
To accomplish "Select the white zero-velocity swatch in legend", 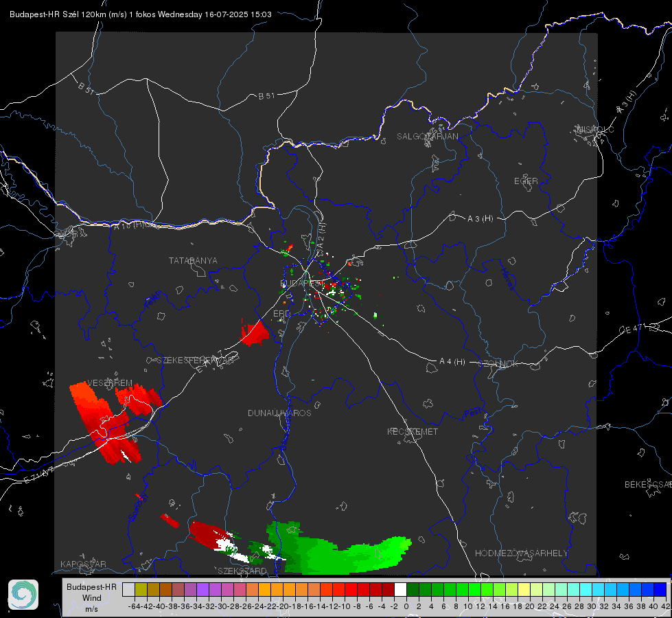I will tap(400, 590).
